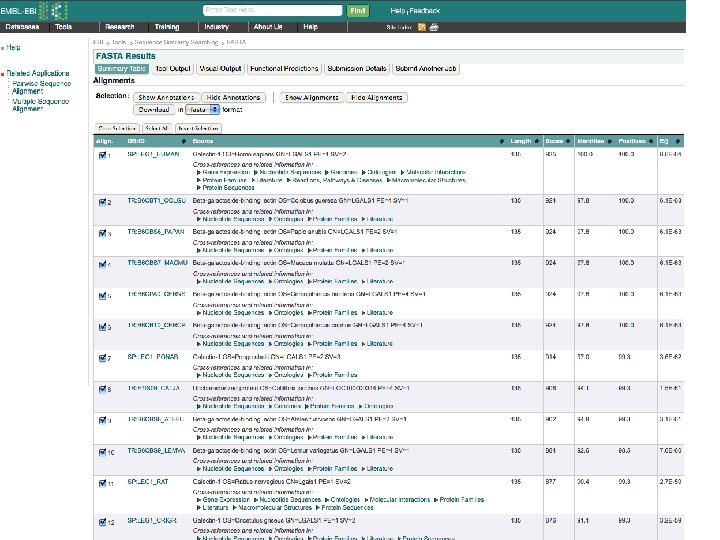
Task: Open the Industry menu
Action: click(216, 27)
